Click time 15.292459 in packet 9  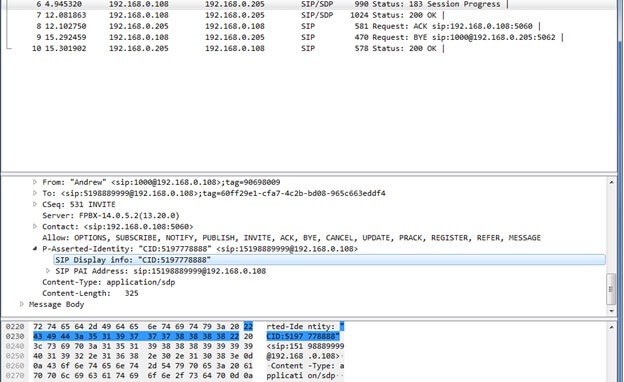(x=65, y=37)
